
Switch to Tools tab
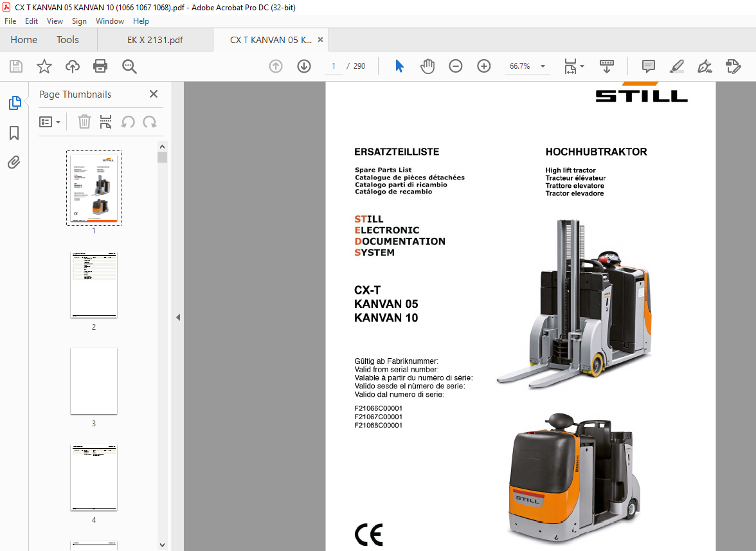(67, 39)
